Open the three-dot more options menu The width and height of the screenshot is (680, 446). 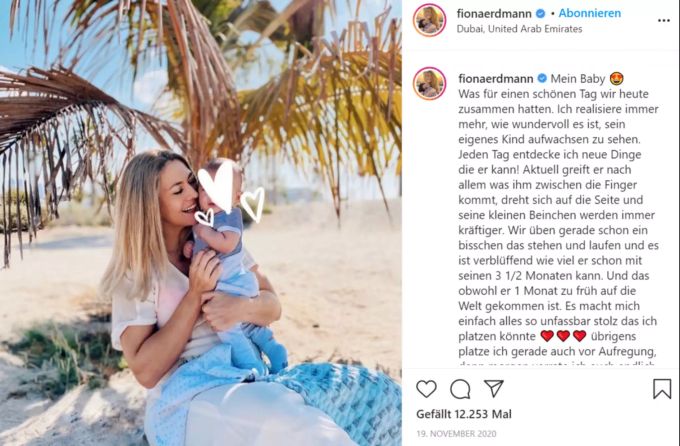click(x=664, y=20)
